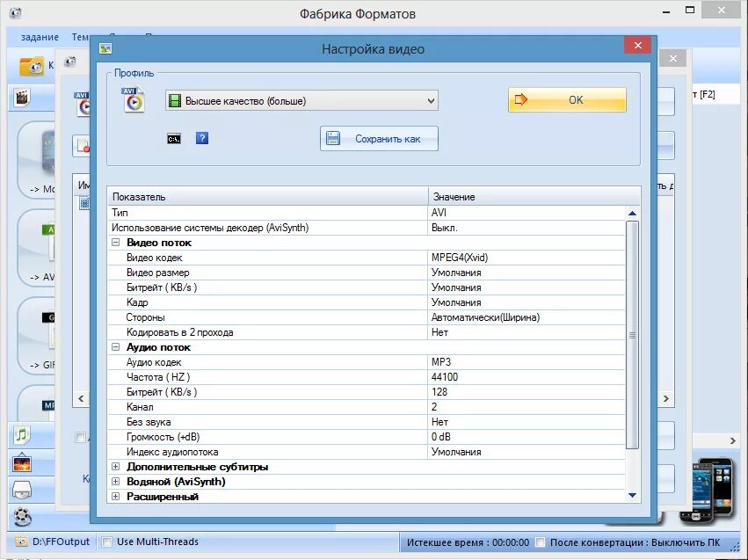Screen dimensions: 748x560
Task: Toggle the Use Multi-Threads checkbox
Action: pos(107,542)
